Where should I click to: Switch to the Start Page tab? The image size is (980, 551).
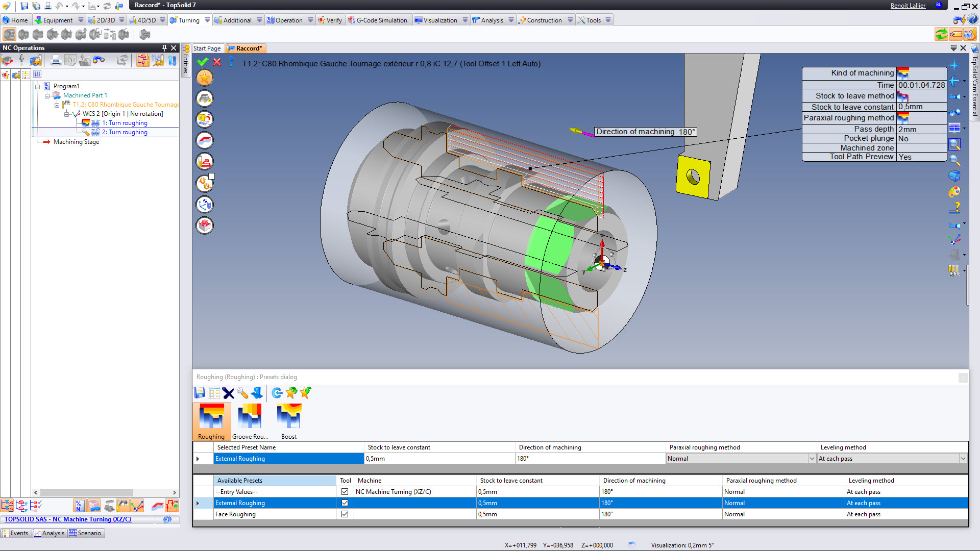point(207,48)
